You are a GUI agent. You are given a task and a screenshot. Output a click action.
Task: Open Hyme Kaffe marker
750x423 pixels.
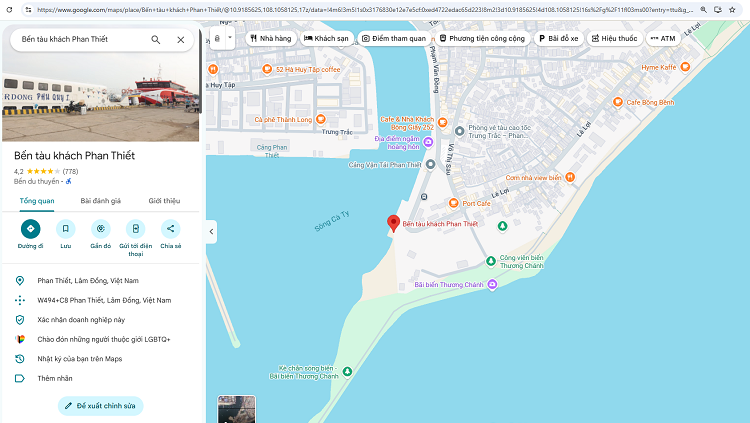685,67
